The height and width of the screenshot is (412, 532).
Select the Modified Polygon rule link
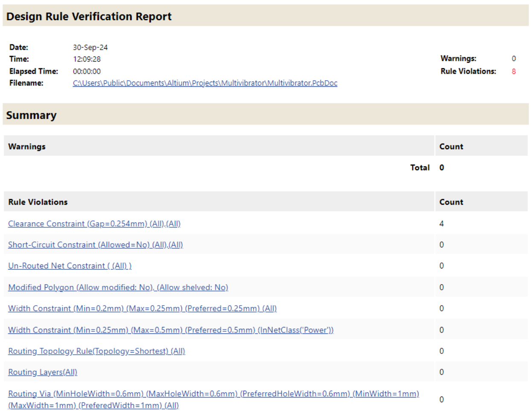118,287
